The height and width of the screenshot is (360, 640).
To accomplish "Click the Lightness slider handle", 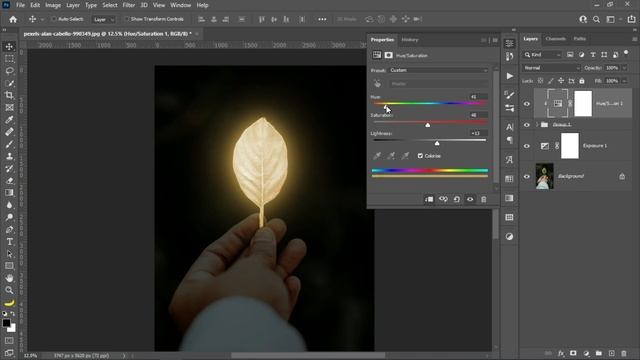I will point(437,143).
